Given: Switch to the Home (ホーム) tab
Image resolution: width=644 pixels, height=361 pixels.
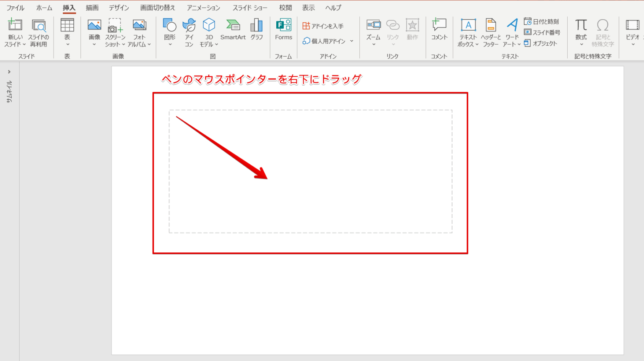Looking at the screenshot, I should pyautogui.click(x=44, y=8).
